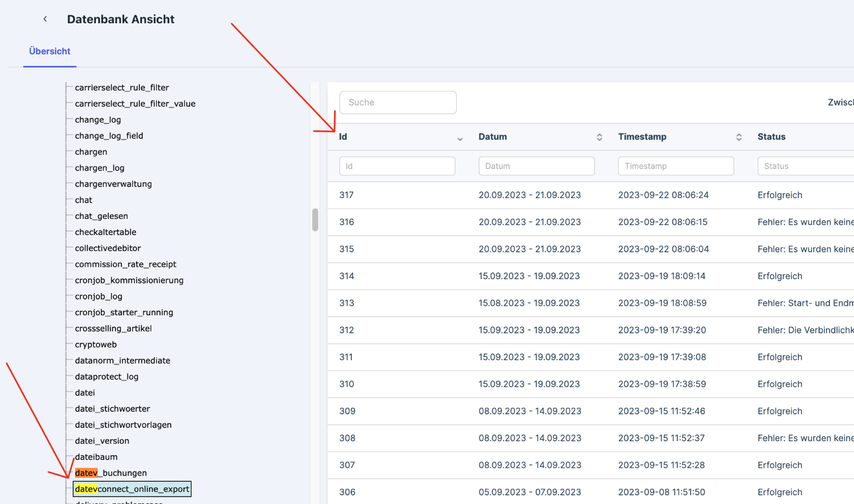This screenshot has width=854, height=504.
Task: Focus the Status filter input
Action: (x=806, y=167)
